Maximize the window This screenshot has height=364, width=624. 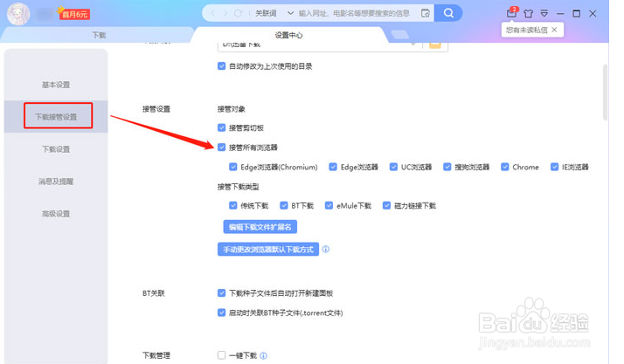(x=576, y=14)
